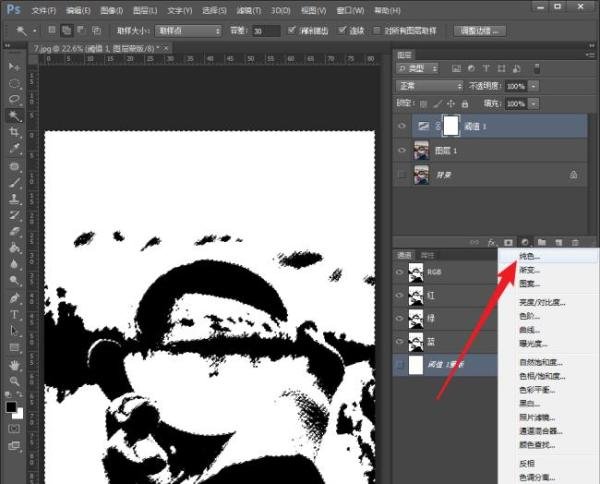
Task: Click the Delete Layer trash icon
Action: pyautogui.click(x=575, y=243)
